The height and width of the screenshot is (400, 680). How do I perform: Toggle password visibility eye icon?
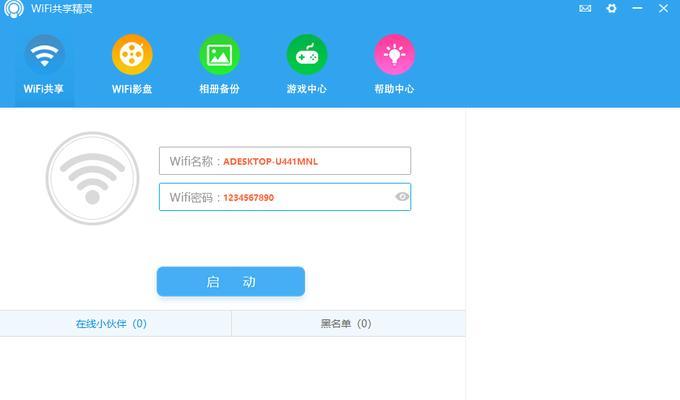[x=402, y=197]
